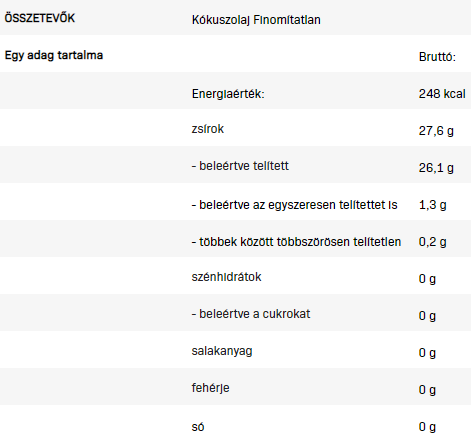Select the 0 g value for fehérje

[x=427, y=390]
